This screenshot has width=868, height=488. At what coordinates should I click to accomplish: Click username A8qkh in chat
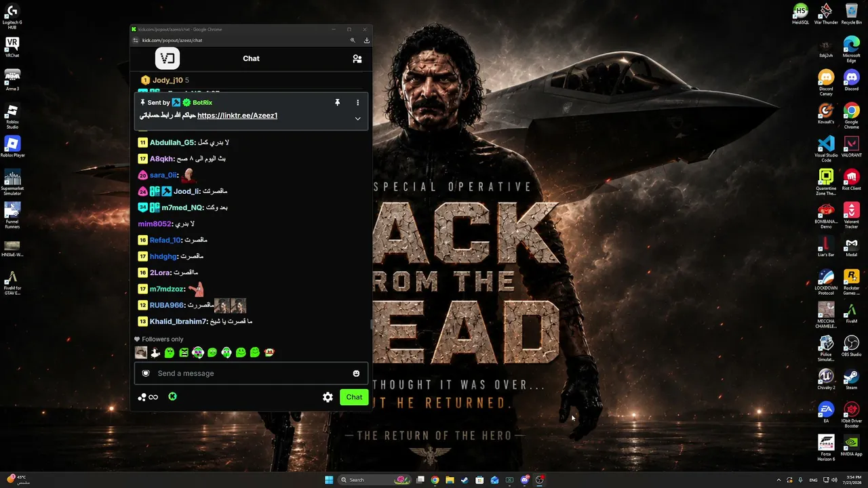pyautogui.click(x=161, y=159)
